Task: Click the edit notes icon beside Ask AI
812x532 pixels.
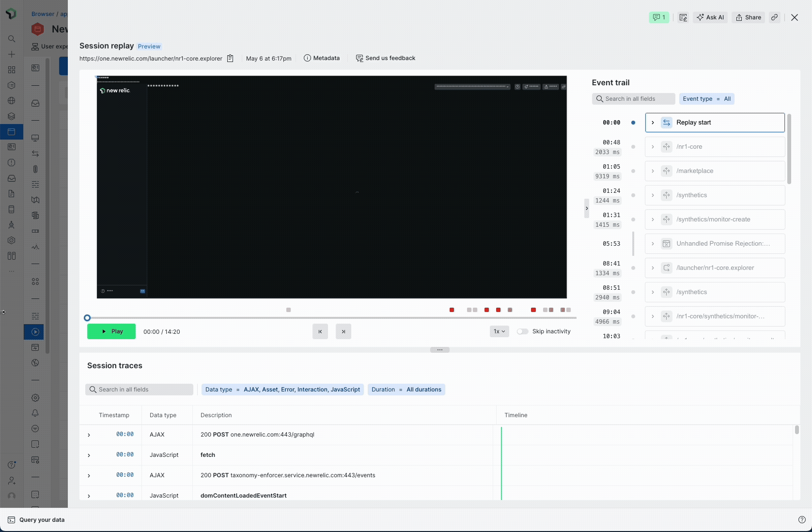Action: [x=683, y=17]
